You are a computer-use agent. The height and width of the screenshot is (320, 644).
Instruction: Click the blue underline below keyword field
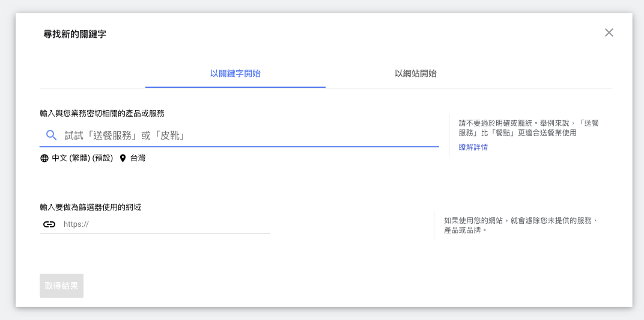click(239, 146)
